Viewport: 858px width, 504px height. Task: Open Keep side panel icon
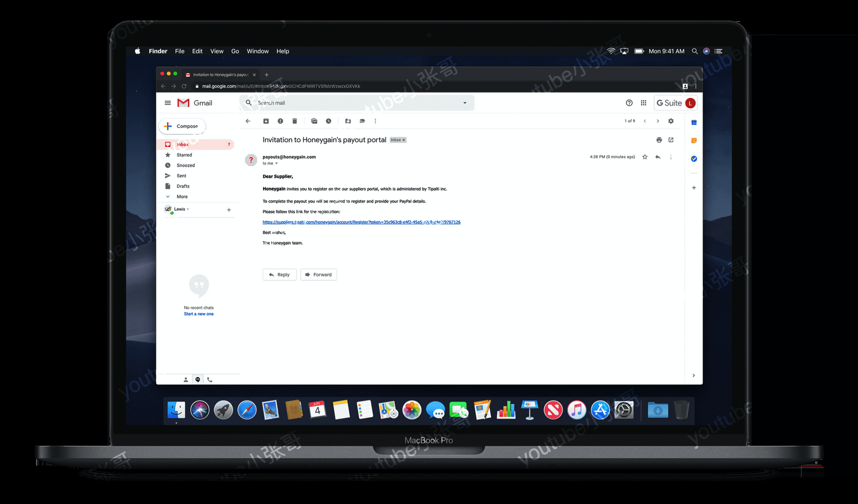click(x=694, y=140)
